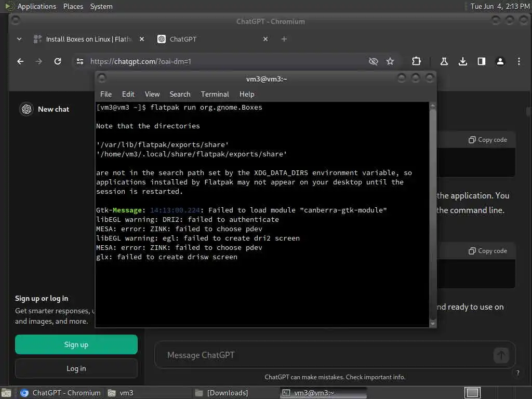
Task: Open the Applications menu
Action: (37, 6)
